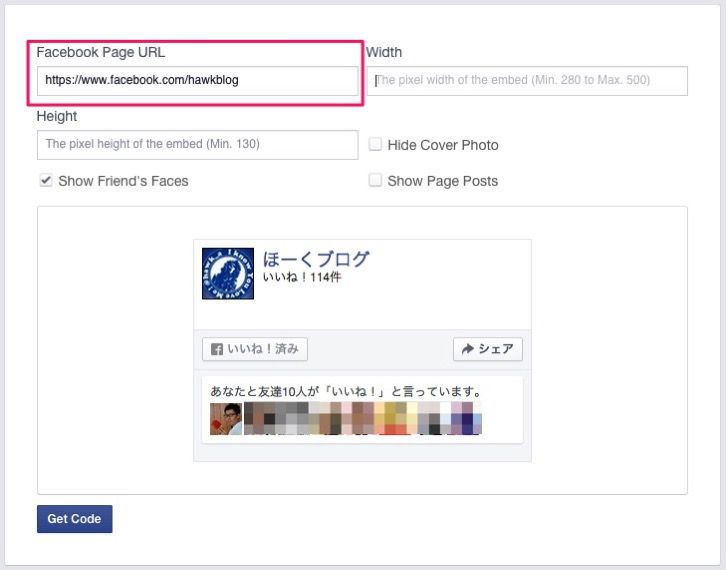Enable the Hide Cover Photo checkbox
This screenshot has height=570, width=726.
point(375,144)
